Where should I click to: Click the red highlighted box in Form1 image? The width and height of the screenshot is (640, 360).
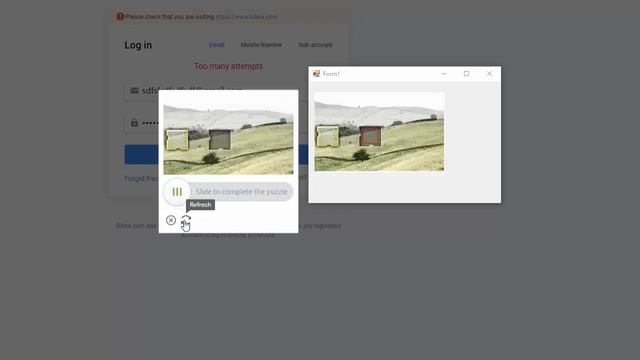[x=370, y=136]
